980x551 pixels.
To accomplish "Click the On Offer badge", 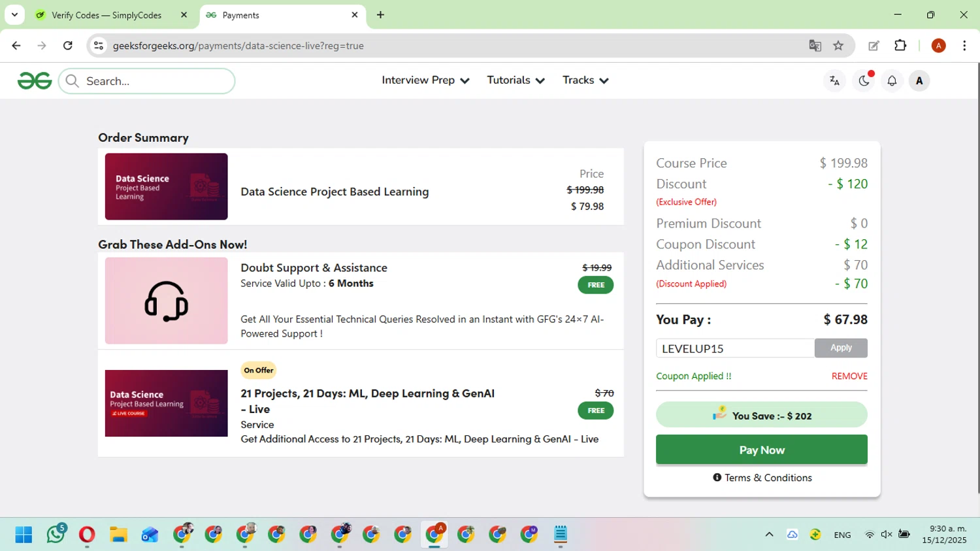I will pyautogui.click(x=259, y=371).
